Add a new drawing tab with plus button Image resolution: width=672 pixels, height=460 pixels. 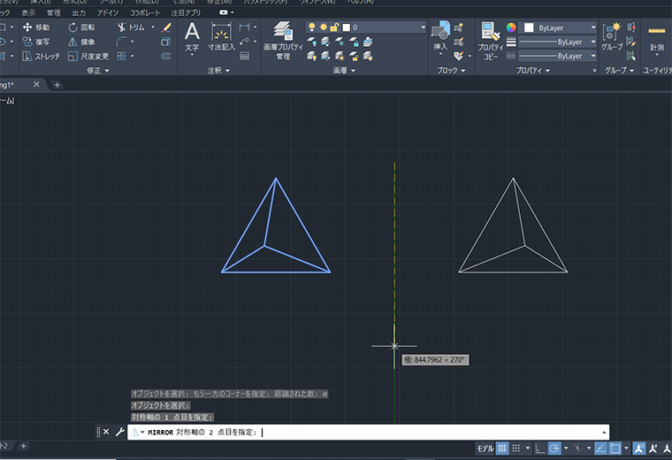(57, 85)
